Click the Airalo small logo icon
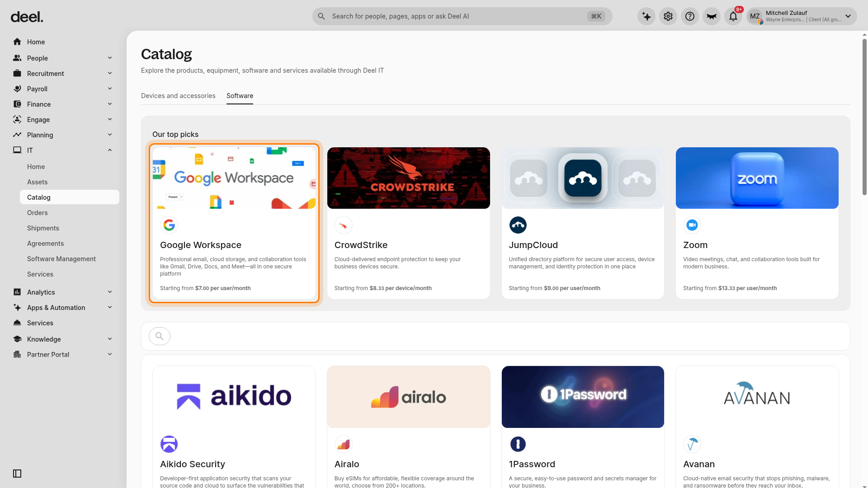The image size is (868, 488). pyautogui.click(x=344, y=444)
